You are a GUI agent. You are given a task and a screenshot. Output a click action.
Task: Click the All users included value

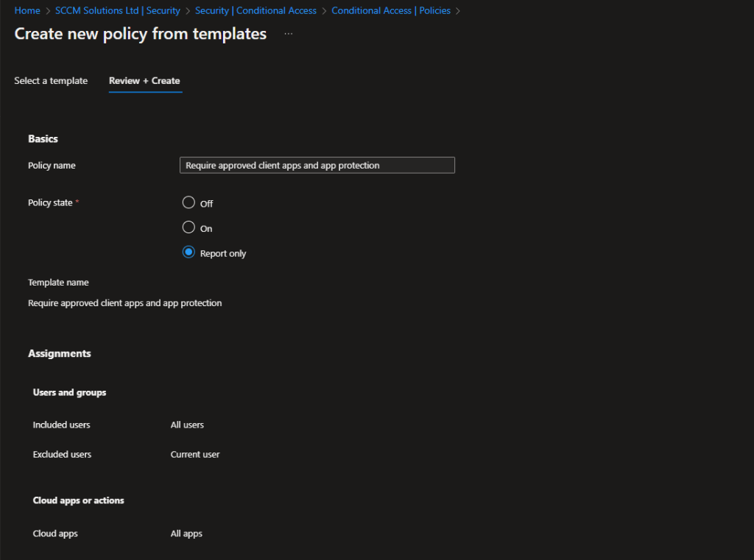click(187, 425)
